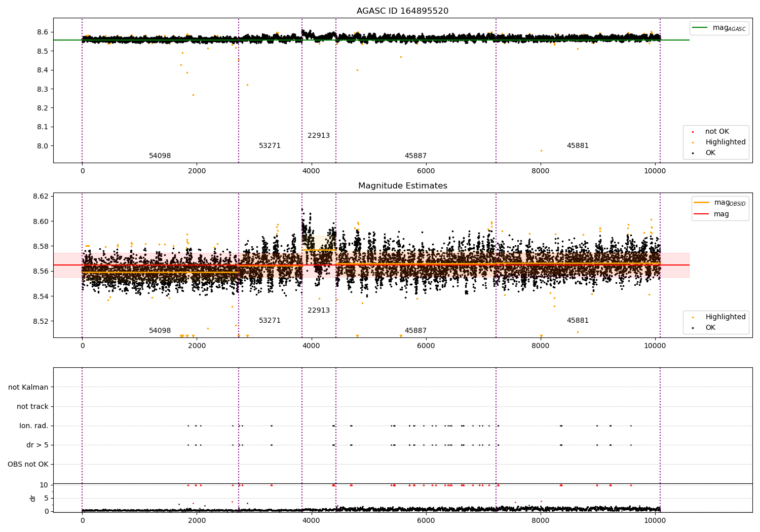Click the 8.52 y-axis tick label
Viewport: 760px width, 532px height.
click(x=40, y=321)
